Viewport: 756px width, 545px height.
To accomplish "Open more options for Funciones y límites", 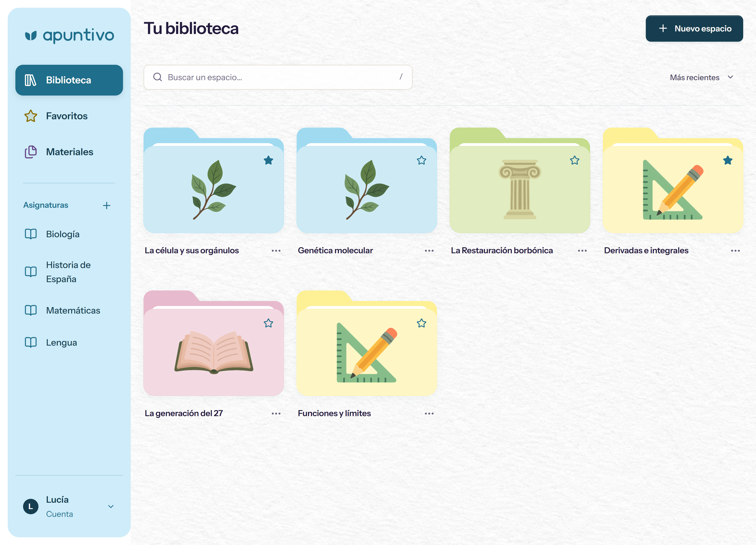I will [429, 413].
